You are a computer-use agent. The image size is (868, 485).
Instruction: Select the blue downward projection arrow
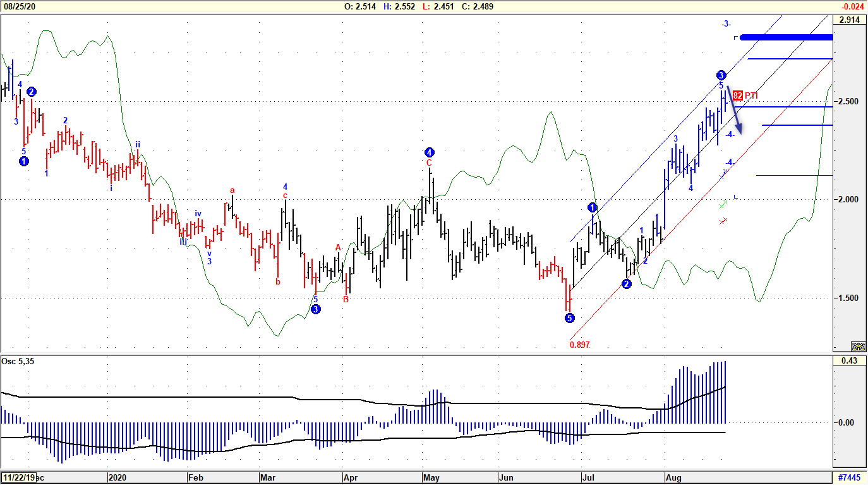pyautogui.click(x=734, y=110)
